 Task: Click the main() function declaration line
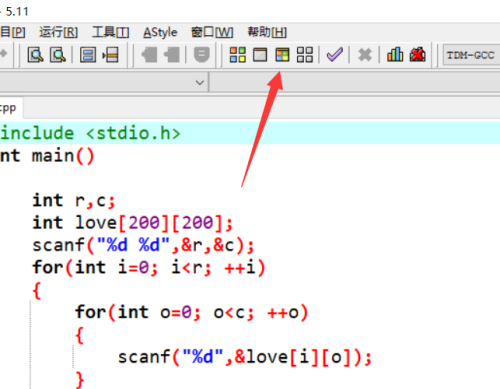pyautogui.click(x=47, y=156)
